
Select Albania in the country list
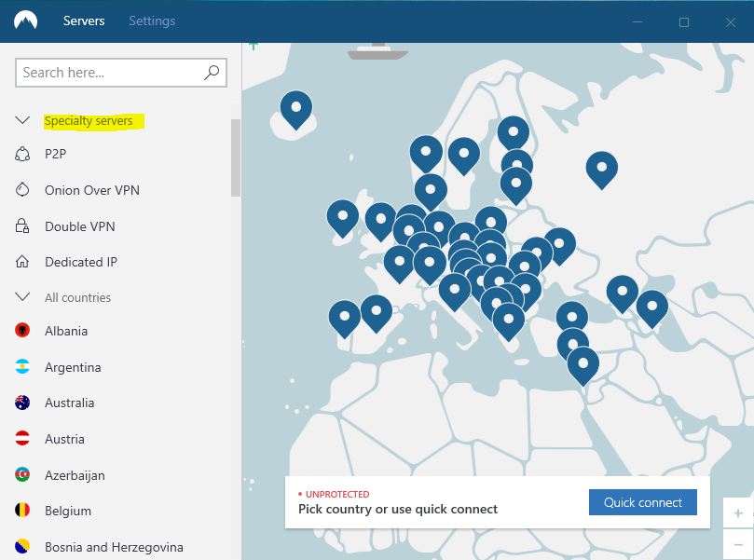click(66, 331)
